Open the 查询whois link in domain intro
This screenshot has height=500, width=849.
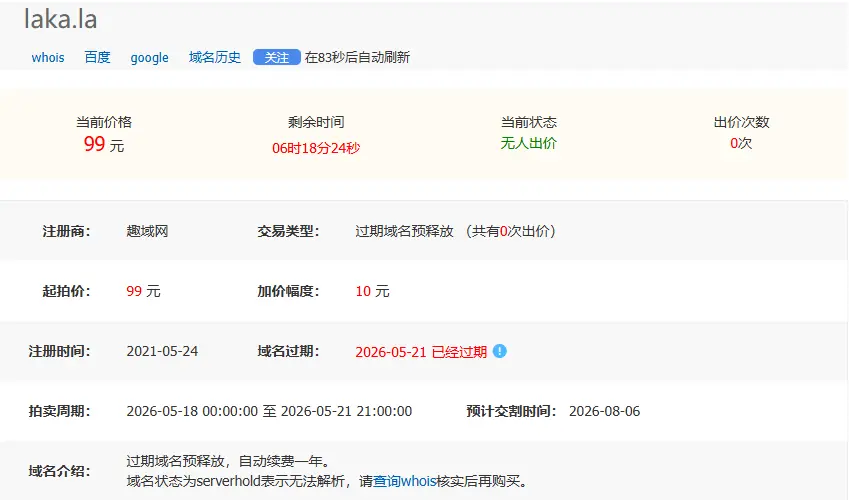tap(405, 480)
